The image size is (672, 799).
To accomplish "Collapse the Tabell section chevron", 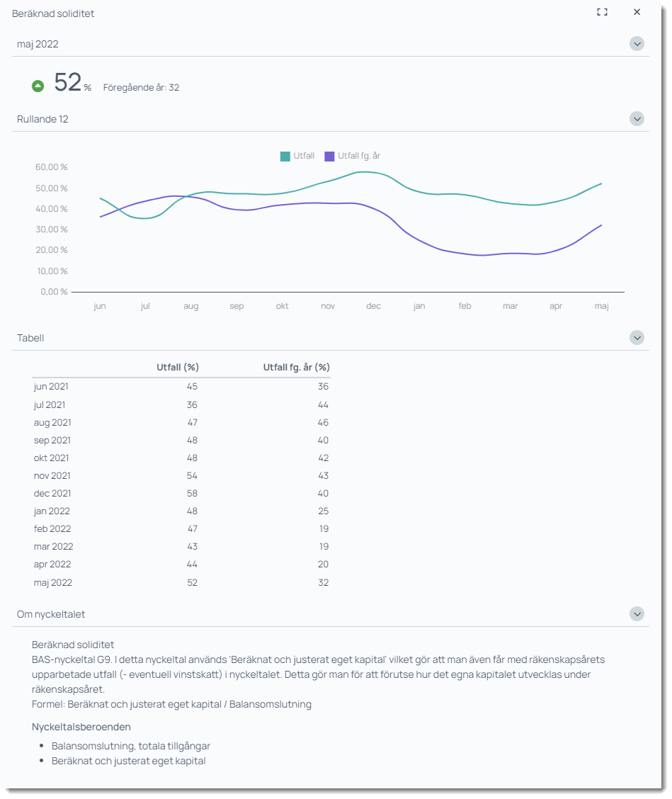I will click(637, 338).
